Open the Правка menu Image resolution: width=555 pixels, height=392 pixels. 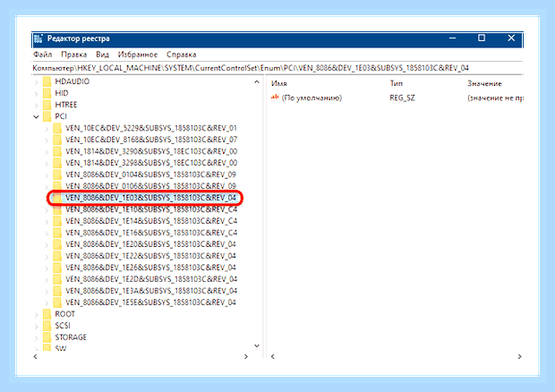pos(74,55)
